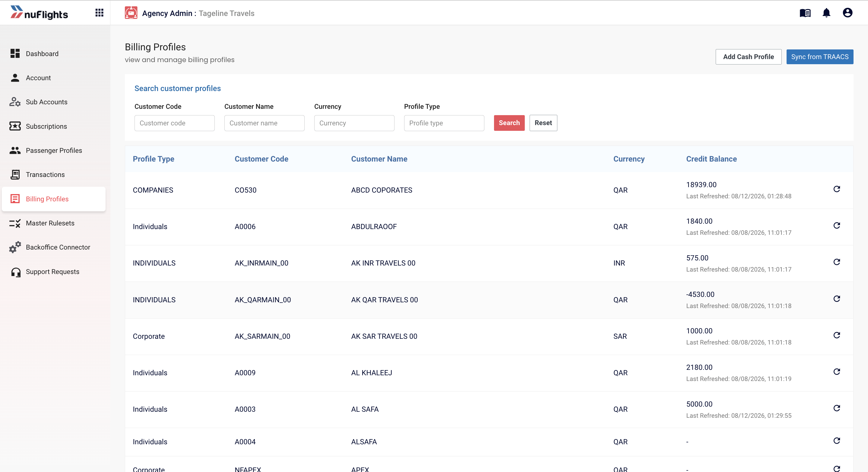Click the Add Cash Profile button

point(748,57)
